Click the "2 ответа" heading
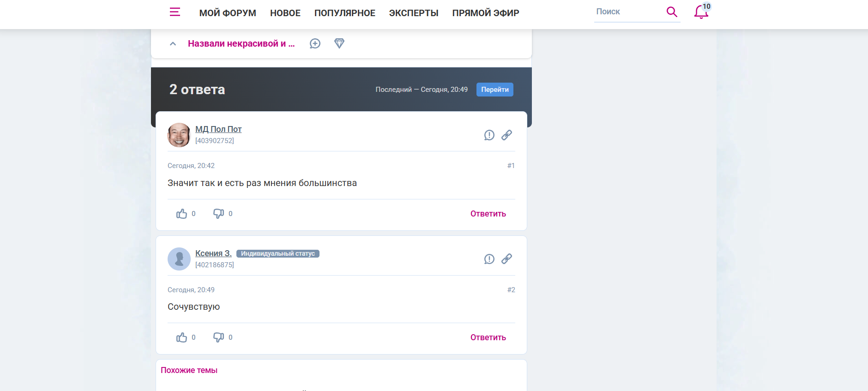Screen dimensions: 868x391 coord(197,90)
